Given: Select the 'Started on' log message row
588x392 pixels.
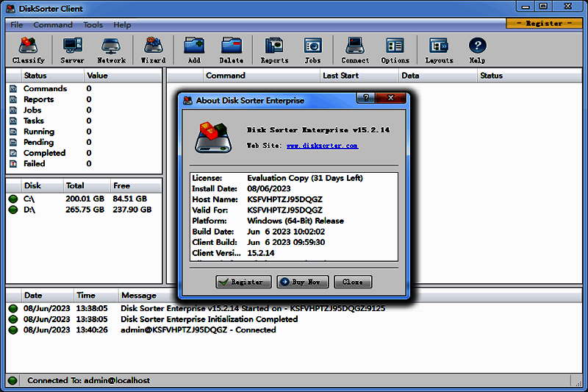Looking at the screenshot, I should click(253, 308).
